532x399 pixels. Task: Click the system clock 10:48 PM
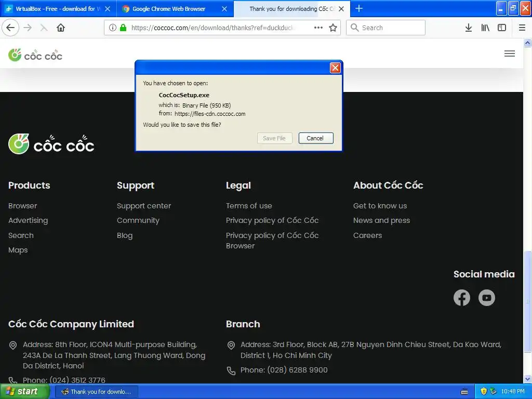(513, 391)
